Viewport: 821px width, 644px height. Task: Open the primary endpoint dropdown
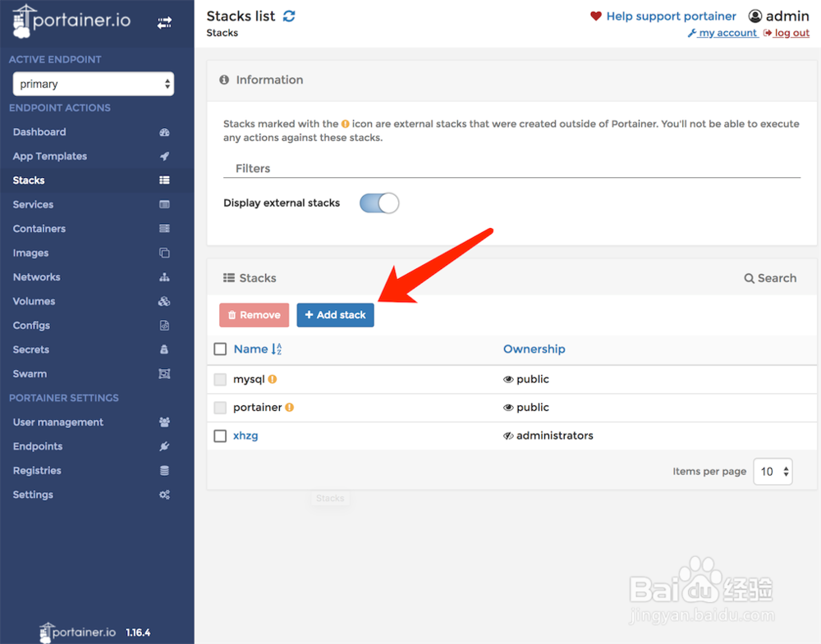(x=94, y=84)
